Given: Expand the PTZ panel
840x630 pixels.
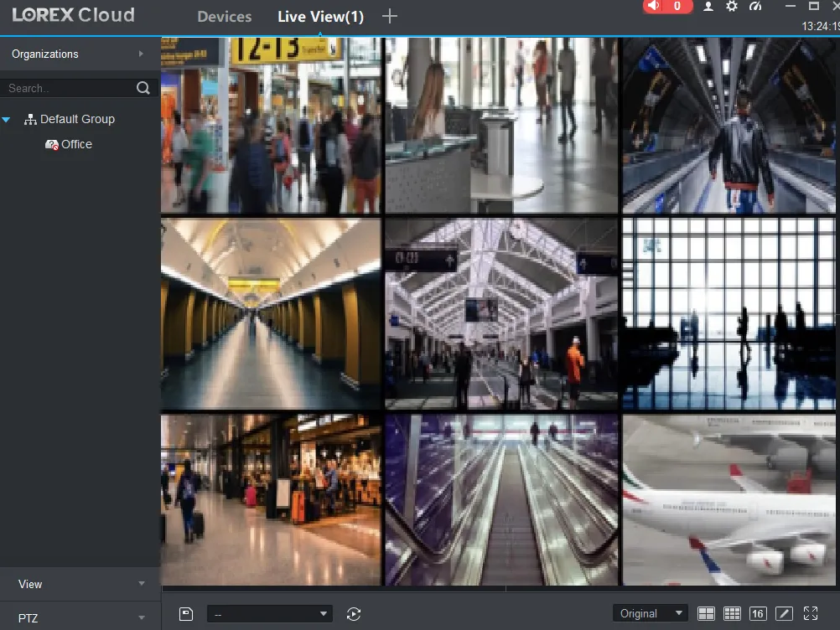Looking at the screenshot, I should point(80,617).
